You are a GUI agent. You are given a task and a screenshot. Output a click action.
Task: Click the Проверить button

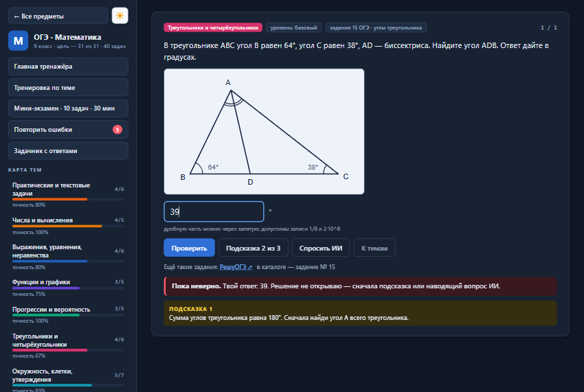click(189, 248)
